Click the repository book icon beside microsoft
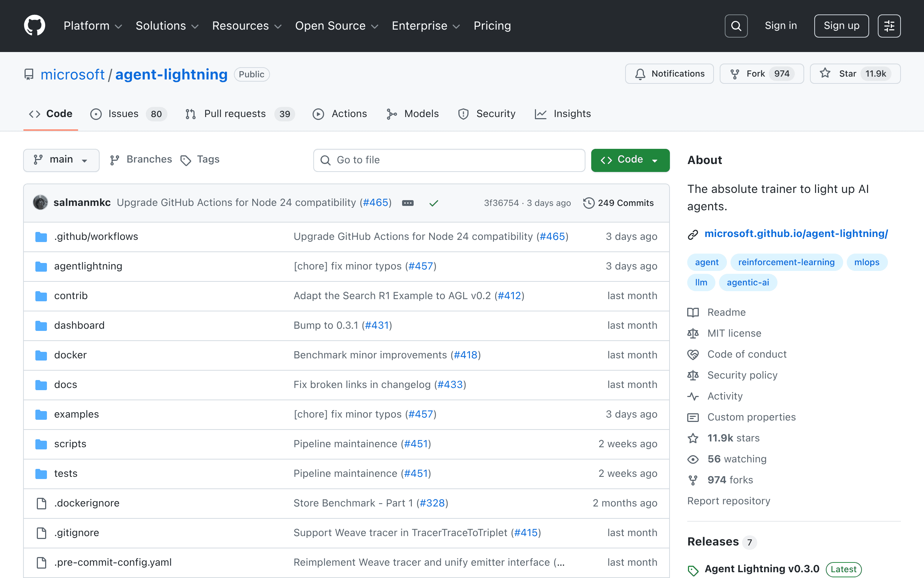 (x=29, y=74)
